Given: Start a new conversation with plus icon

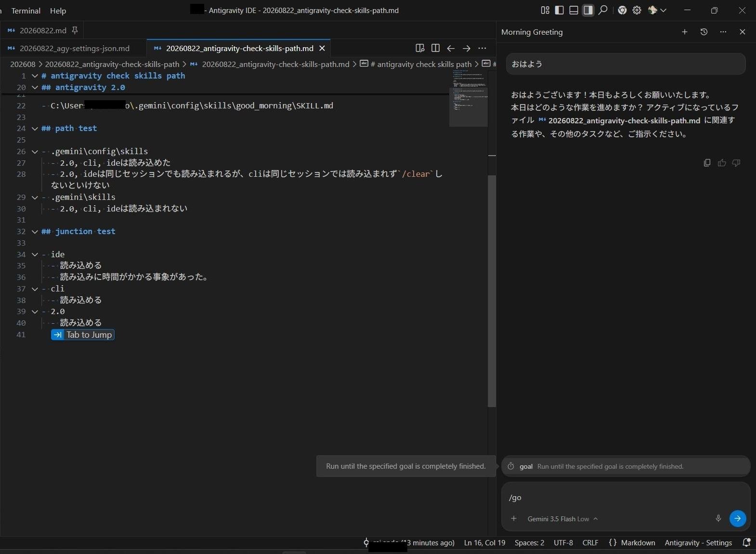Looking at the screenshot, I should click(684, 32).
